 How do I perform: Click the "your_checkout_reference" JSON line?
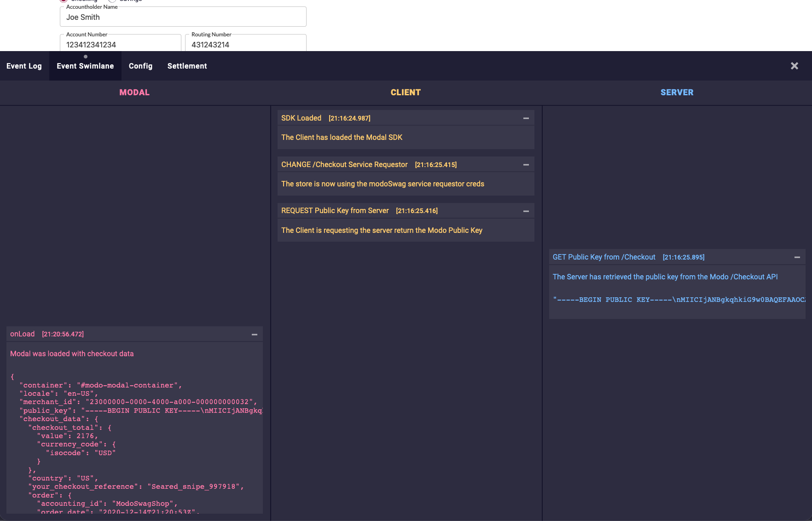[x=136, y=486]
